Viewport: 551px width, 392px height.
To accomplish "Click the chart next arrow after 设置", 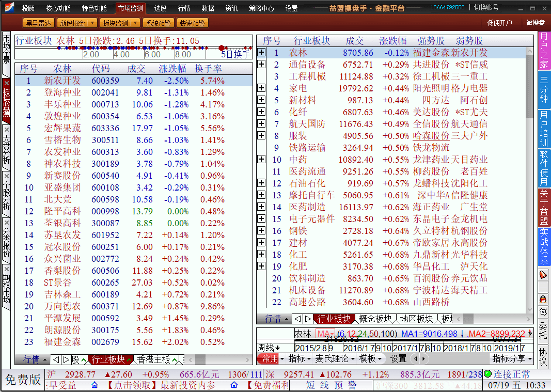I will point(423,358).
